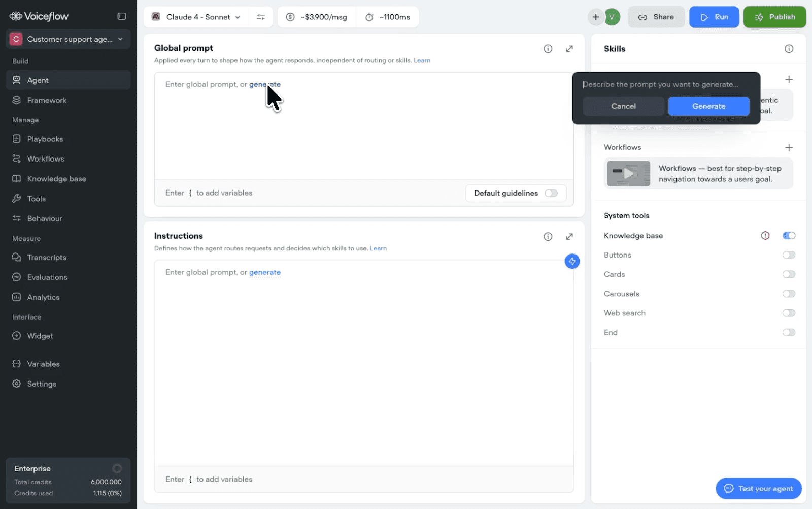Add a playbook skill with plus
The height and width of the screenshot is (509, 812).
789,79
